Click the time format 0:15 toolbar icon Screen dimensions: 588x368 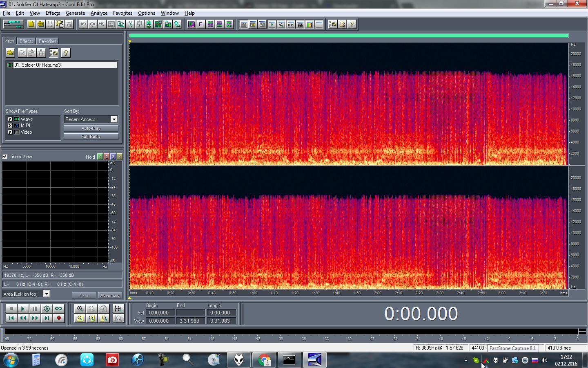pos(291,24)
